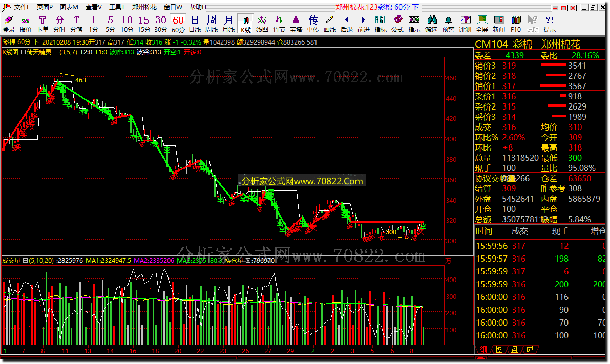Open the 文件F menu

click(x=22, y=7)
